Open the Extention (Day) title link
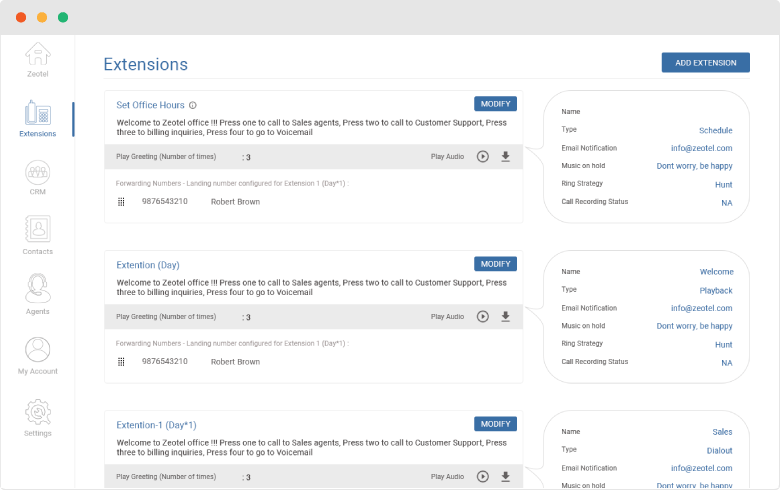The height and width of the screenshot is (490, 780). (x=148, y=265)
